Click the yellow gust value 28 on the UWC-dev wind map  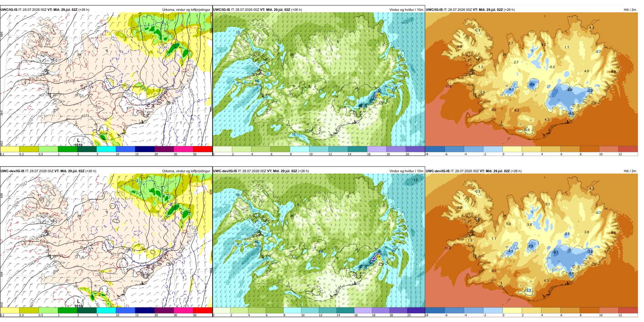[x=378, y=257]
